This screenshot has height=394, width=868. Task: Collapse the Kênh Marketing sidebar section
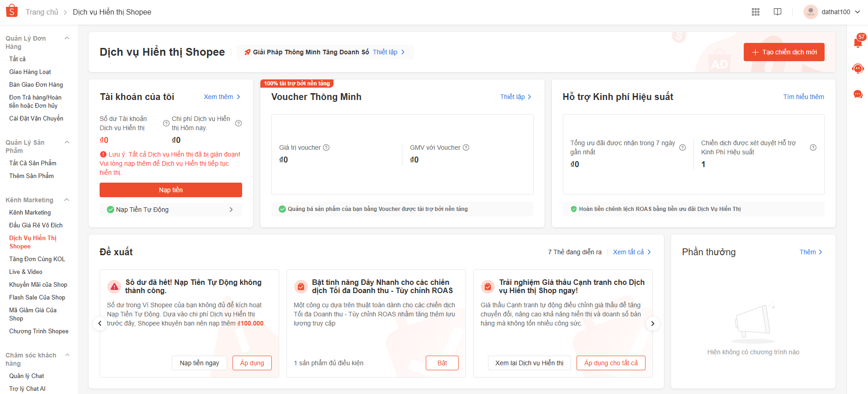[x=67, y=200]
